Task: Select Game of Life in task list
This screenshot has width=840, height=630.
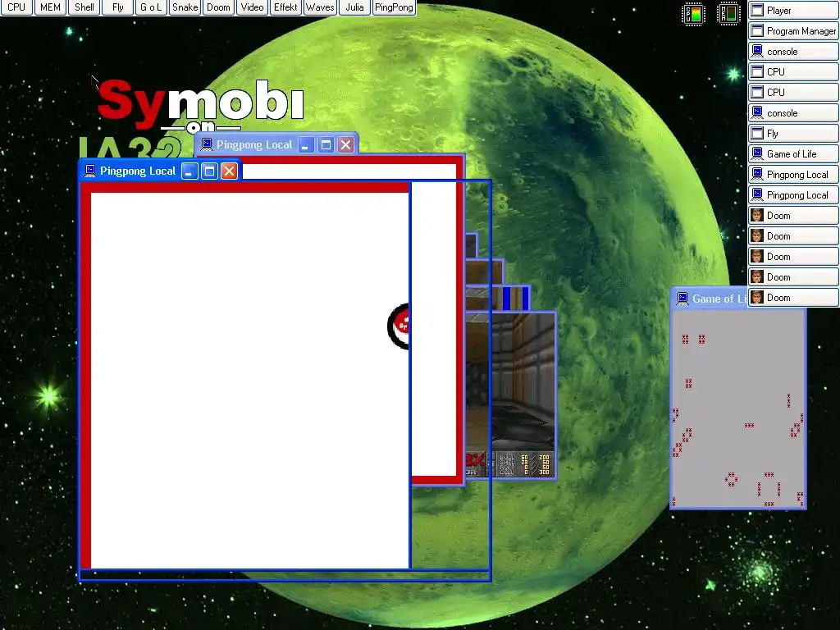Action: tap(793, 153)
